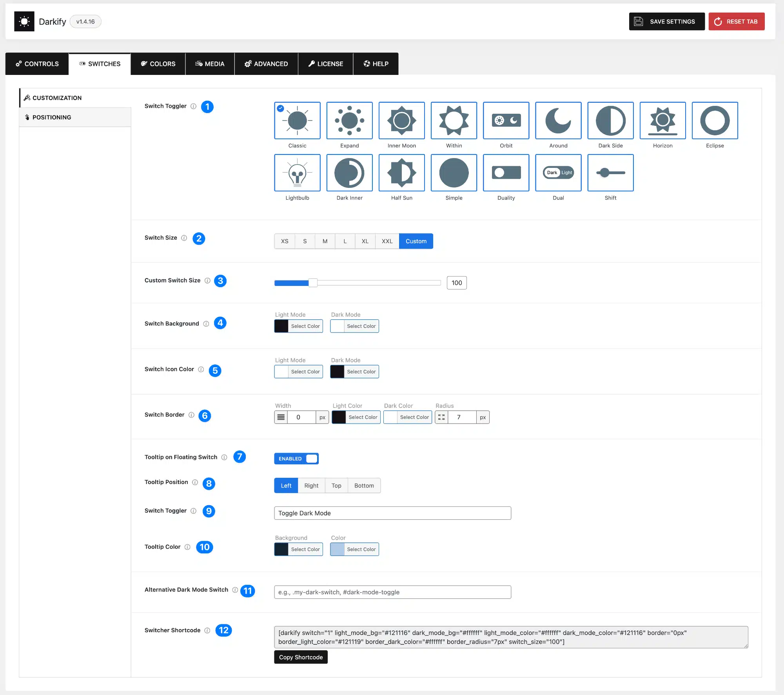The width and height of the screenshot is (784, 695).
Task: Click the Alternative Dark Mode Switch field
Action: pos(392,592)
